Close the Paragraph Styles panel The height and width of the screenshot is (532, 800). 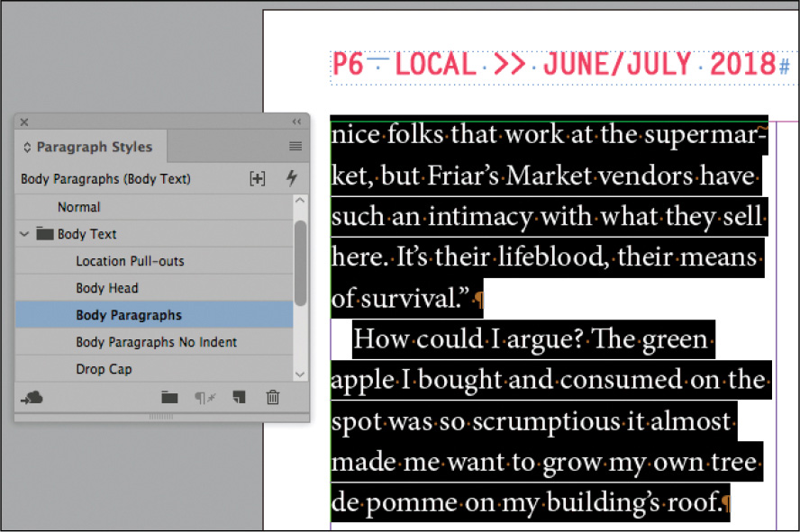click(x=24, y=122)
